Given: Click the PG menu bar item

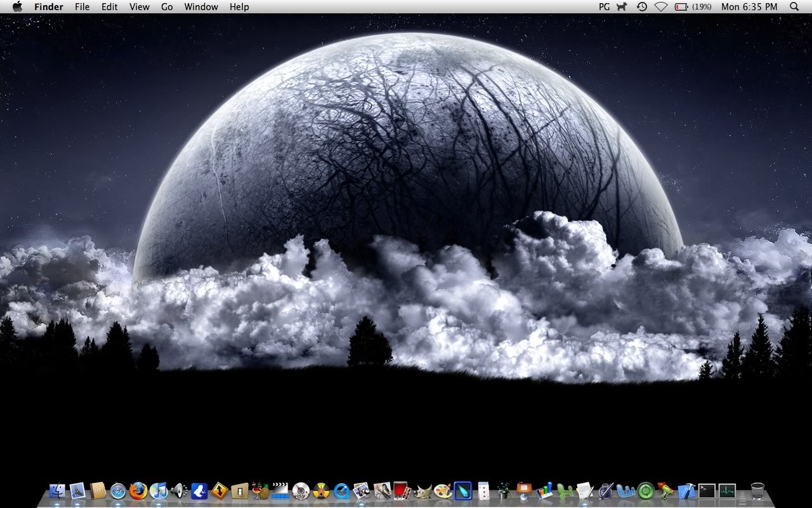Looking at the screenshot, I should [604, 6].
